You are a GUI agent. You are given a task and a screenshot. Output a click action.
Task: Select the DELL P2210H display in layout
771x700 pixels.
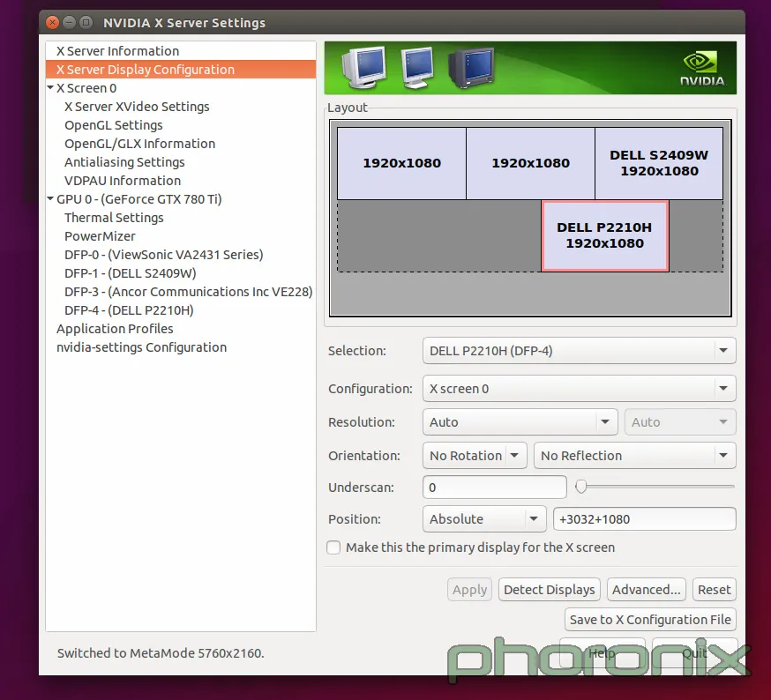[x=605, y=235]
